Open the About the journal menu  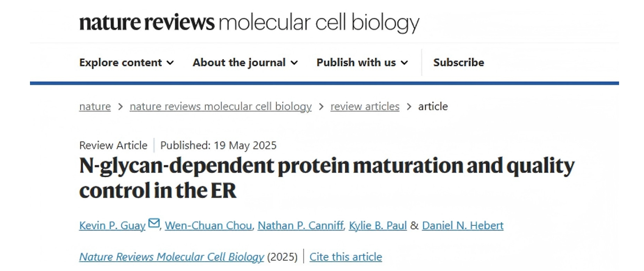pyautogui.click(x=239, y=63)
